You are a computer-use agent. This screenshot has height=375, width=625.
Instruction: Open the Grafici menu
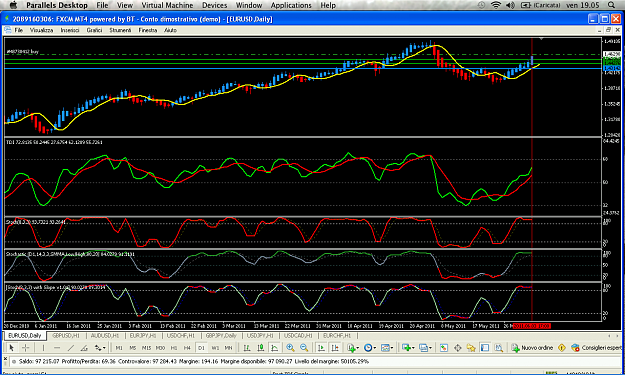[94, 30]
